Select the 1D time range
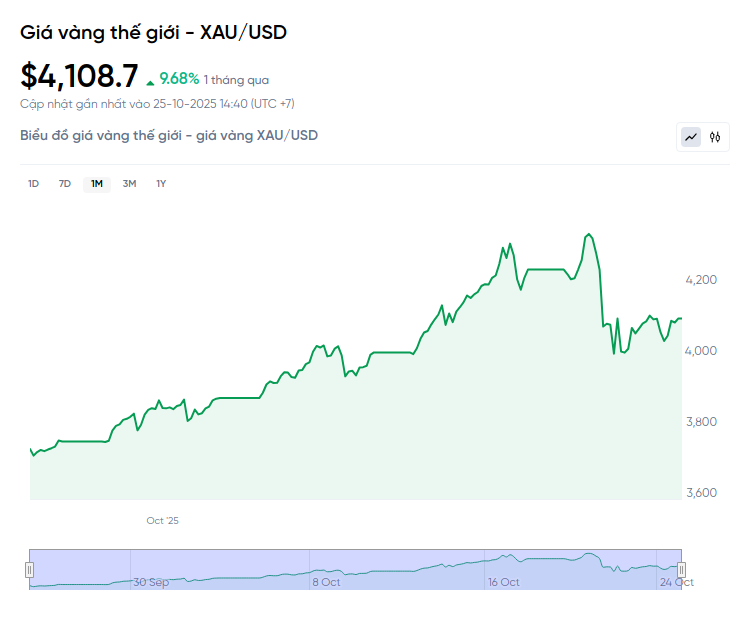Screen dimensions: 750x634 point(33,184)
